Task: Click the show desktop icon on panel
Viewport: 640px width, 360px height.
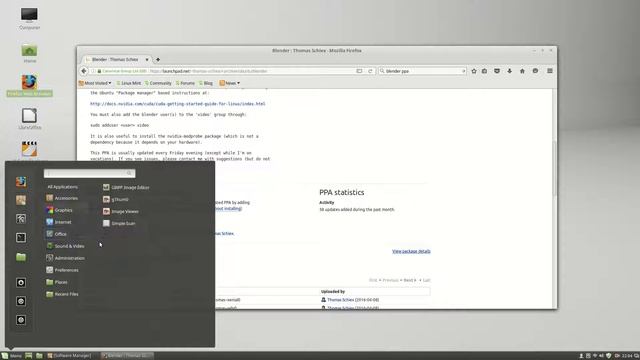Action: 29,356
